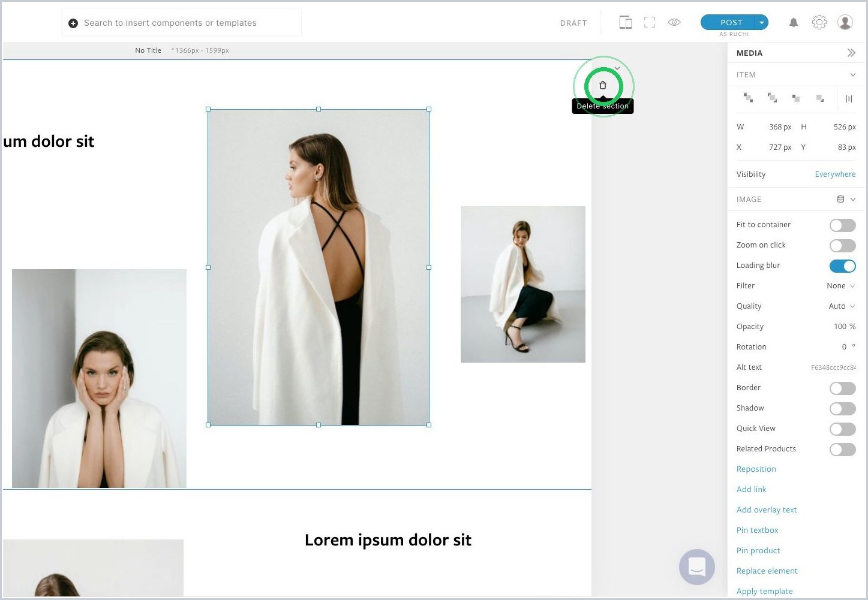Toggle the fullscreen frame icon
The height and width of the screenshot is (600, 868).
650,23
